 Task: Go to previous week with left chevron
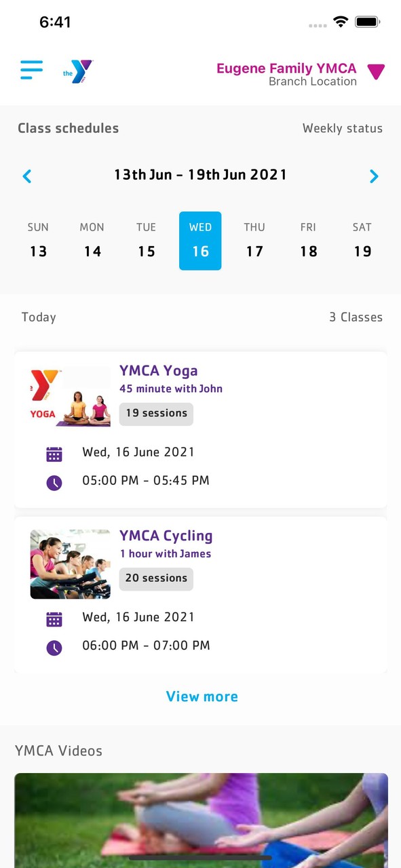click(x=27, y=176)
